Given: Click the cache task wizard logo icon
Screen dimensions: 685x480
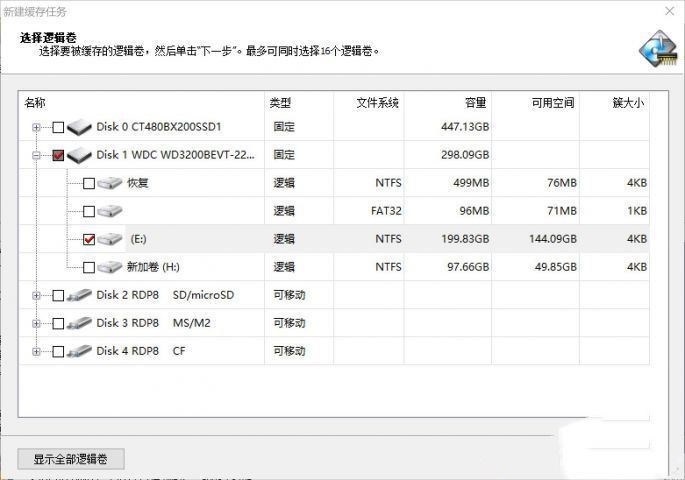Looking at the screenshot, I should [x=658, y=48].
